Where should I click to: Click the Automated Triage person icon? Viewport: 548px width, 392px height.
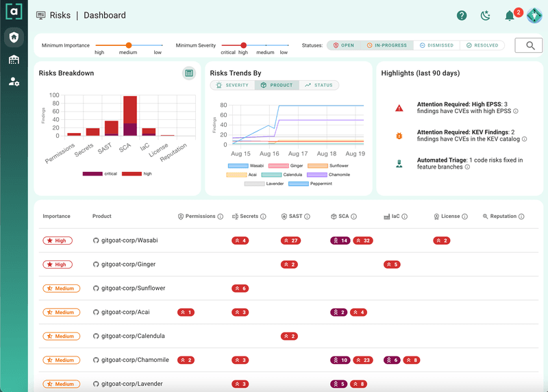point(399,163)
